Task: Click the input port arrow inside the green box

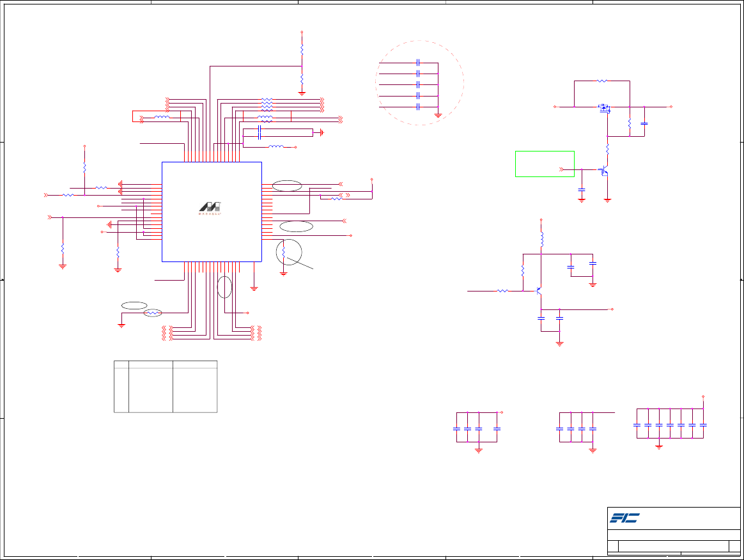Action: point(561,169)
